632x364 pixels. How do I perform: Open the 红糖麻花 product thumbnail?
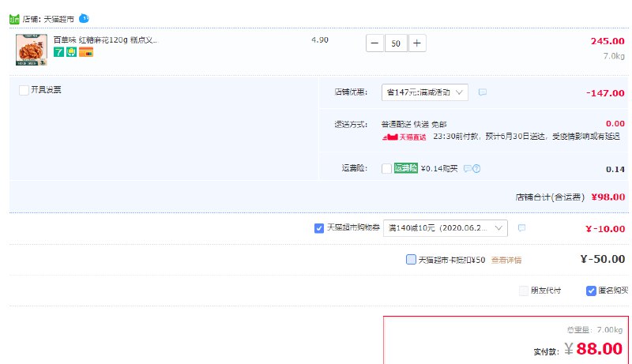(x=32, y=50)
